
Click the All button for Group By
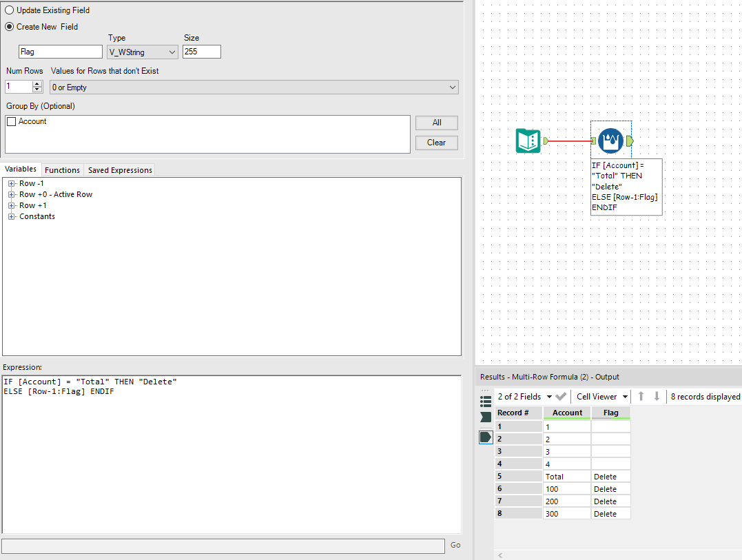click(436, 123)
